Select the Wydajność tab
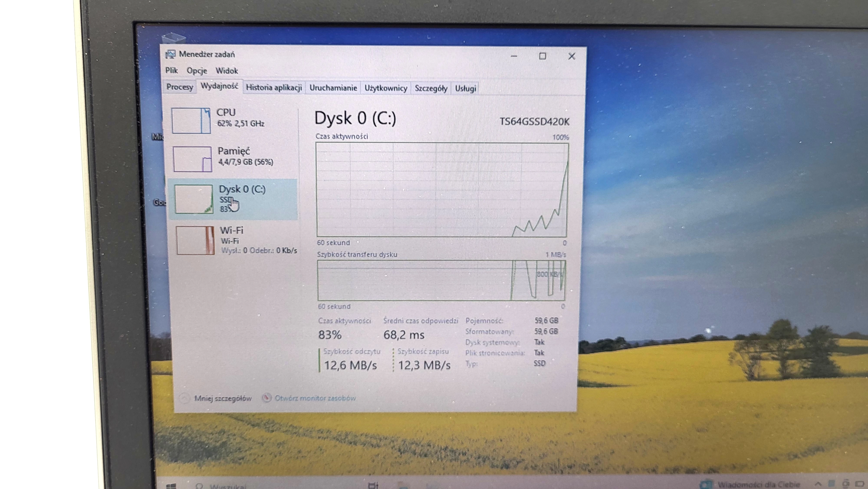Screen dimensions: 868x489 (x=219, y=86)
